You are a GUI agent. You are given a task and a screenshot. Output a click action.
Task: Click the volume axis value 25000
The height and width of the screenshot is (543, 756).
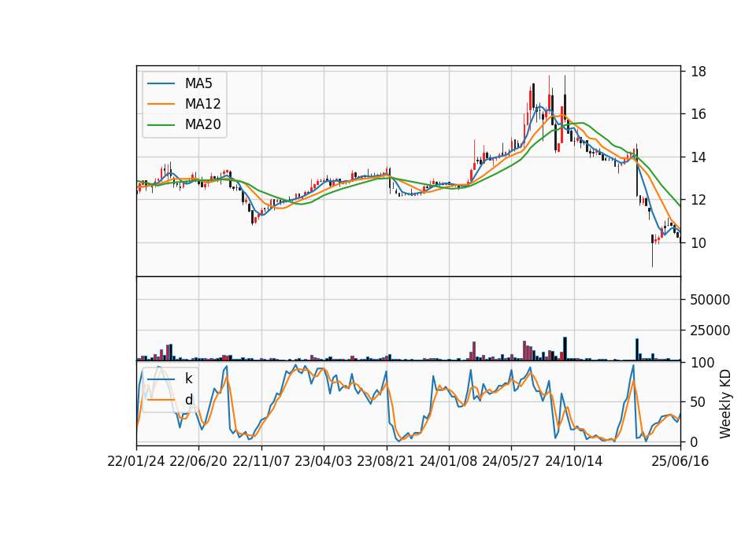tap(710, 331)
